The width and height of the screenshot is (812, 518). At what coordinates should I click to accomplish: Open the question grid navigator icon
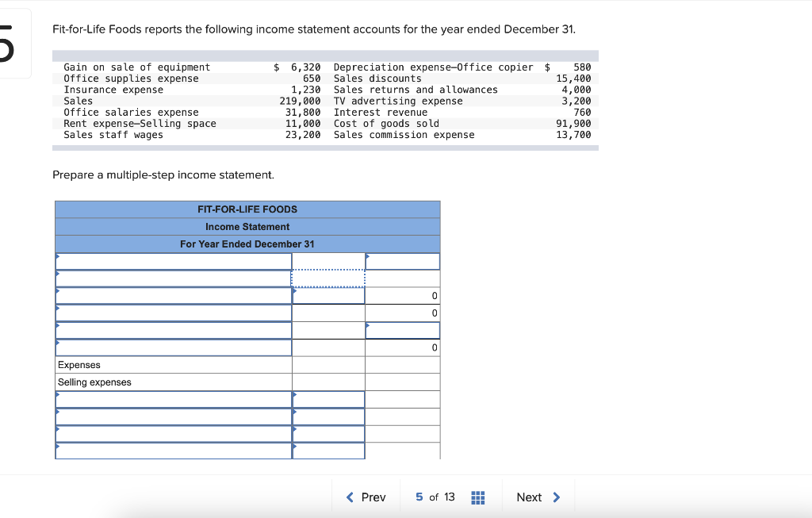pyautogui.click(x=478, y=498)
